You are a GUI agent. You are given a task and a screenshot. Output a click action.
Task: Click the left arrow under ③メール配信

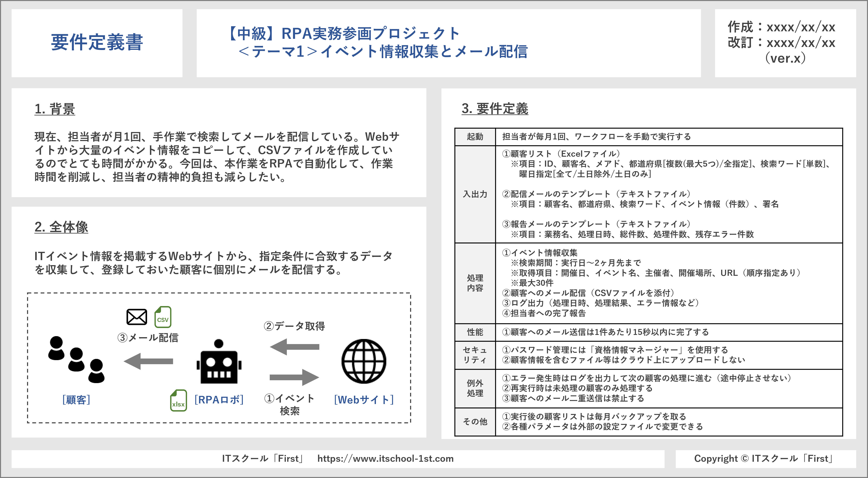[x=148, y=361]
